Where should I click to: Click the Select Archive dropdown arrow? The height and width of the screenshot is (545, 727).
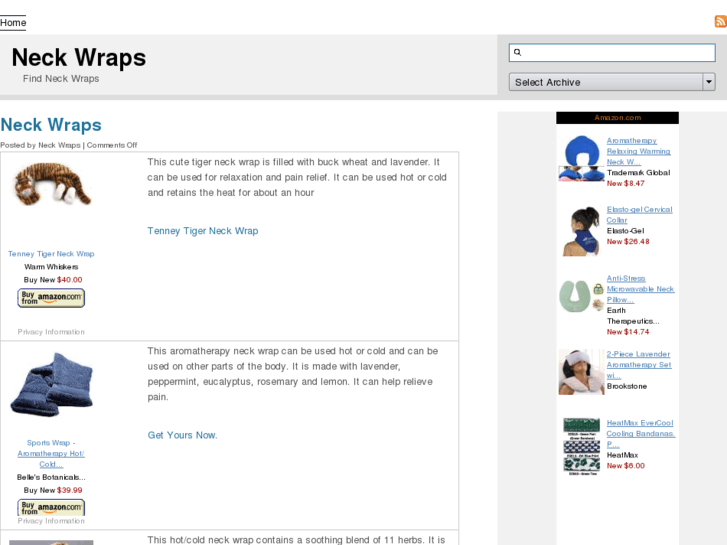[708, 82]
